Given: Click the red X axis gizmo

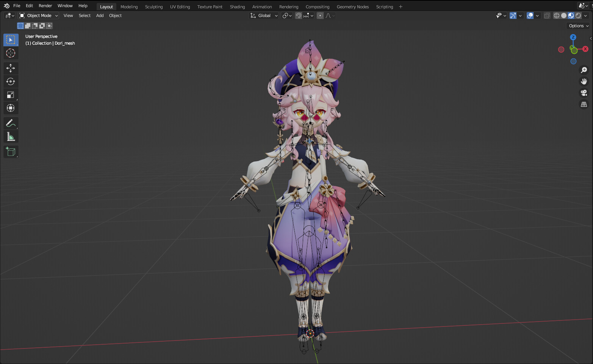Looking at the screenshot, I should (585, 49).
